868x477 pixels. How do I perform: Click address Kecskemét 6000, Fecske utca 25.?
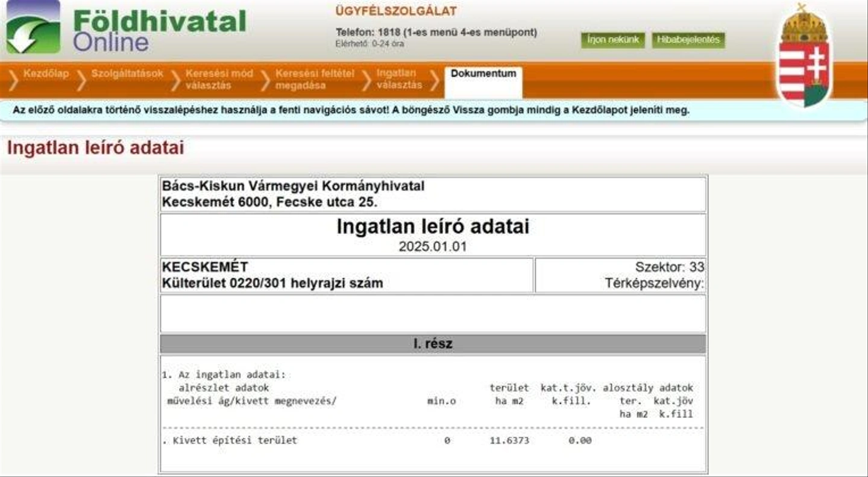point(269,202)
